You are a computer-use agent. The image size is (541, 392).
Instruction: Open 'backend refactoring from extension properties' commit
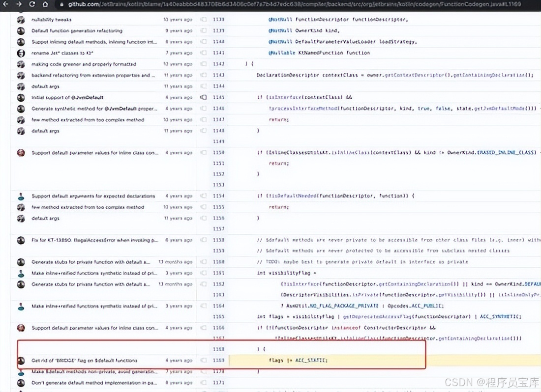[x=93, y=75]
